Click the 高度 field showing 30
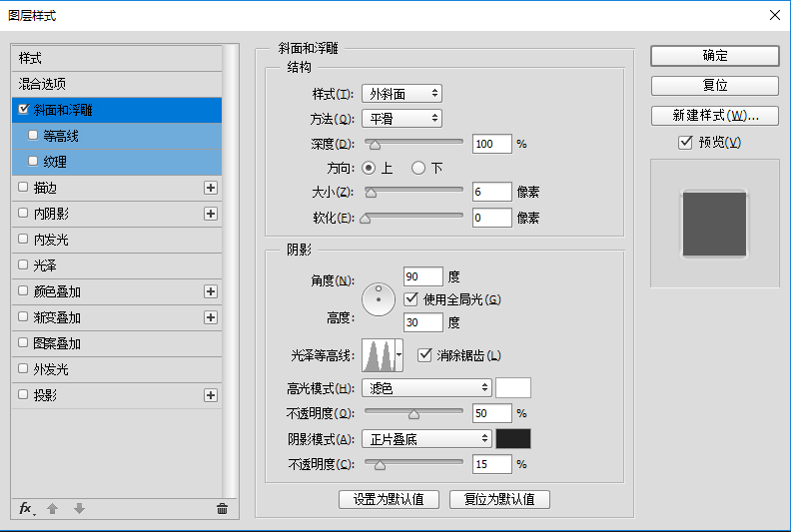 pyautogui.click(x=423, y=322)
